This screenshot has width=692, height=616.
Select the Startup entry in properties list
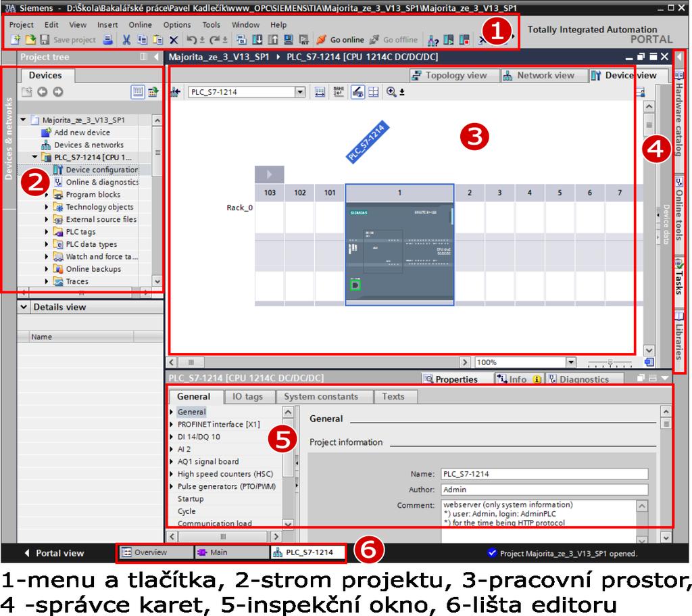(x=190, y=498)
